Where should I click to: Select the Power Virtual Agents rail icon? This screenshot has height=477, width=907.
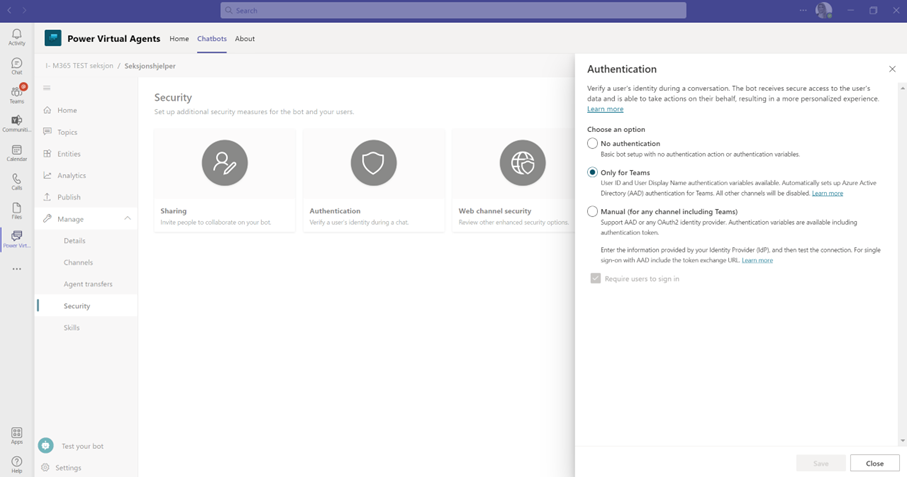click(17, 239)
